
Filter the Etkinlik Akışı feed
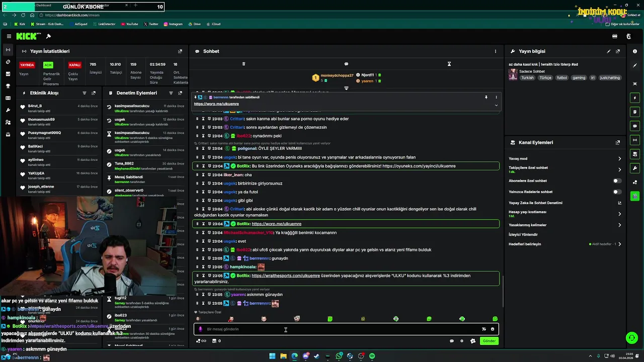(85, 93)
